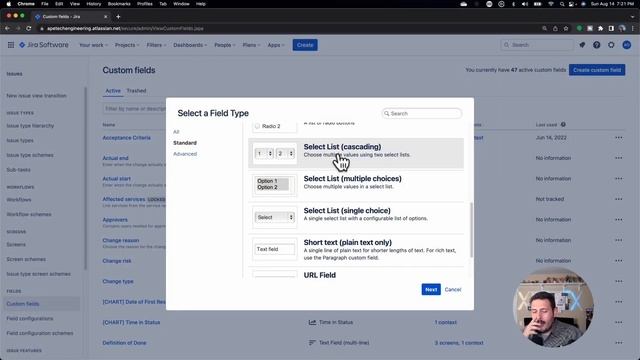Switch to the Active custom fields tab
The image size is (640, 360).
113,91
